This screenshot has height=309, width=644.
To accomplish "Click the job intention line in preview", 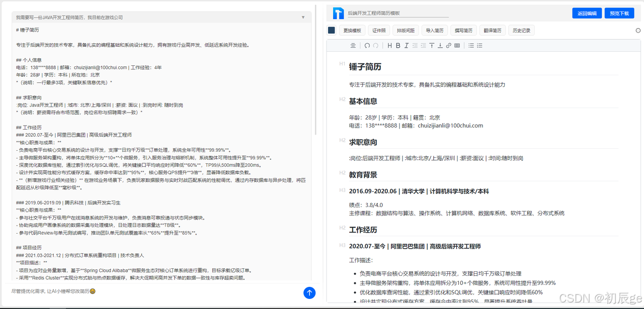I will (x=436, y=158).
